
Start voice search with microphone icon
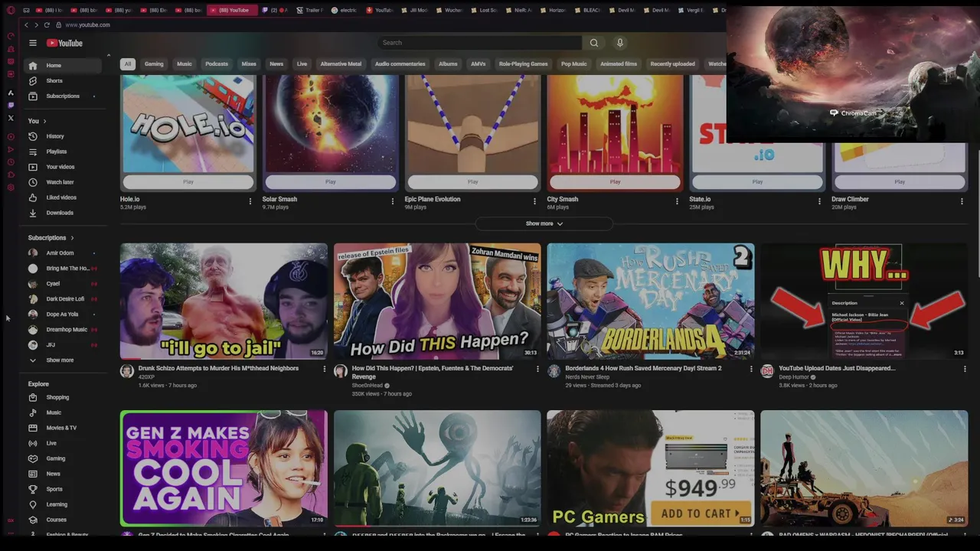tap(620, 43)
